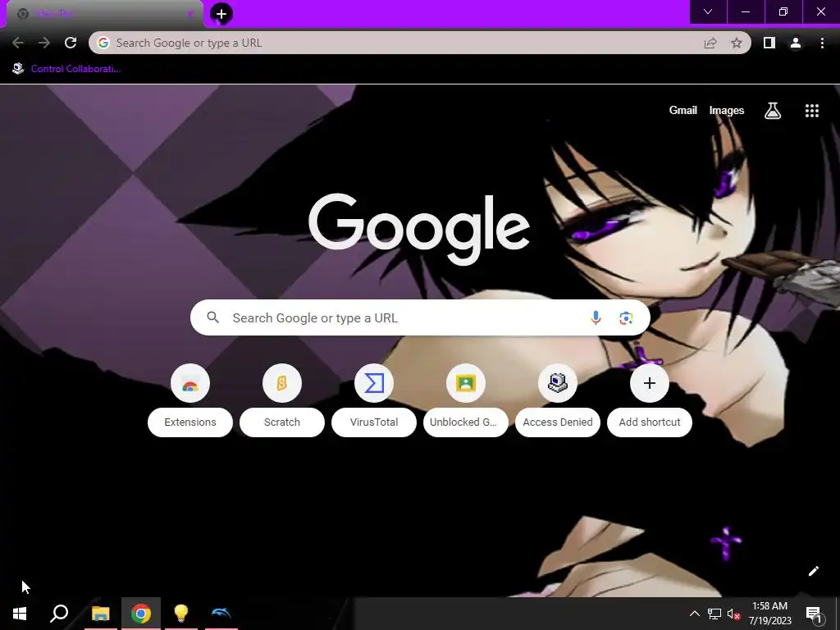Open the muted volume tray icon
The height and width of the screenshot is (630, 840).
[733, 614]
